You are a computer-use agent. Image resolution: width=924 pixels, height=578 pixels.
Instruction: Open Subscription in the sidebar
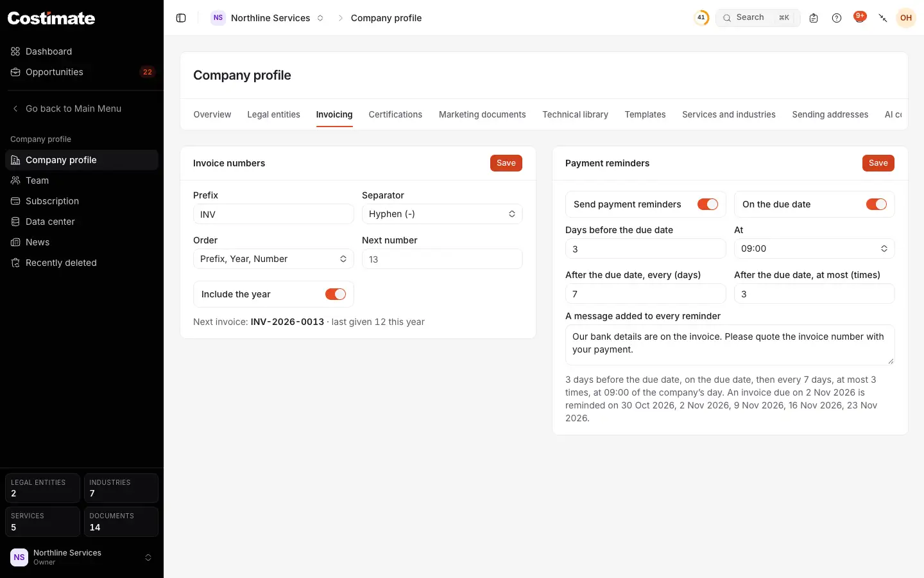pyautogui.click(x=81, y=201)
